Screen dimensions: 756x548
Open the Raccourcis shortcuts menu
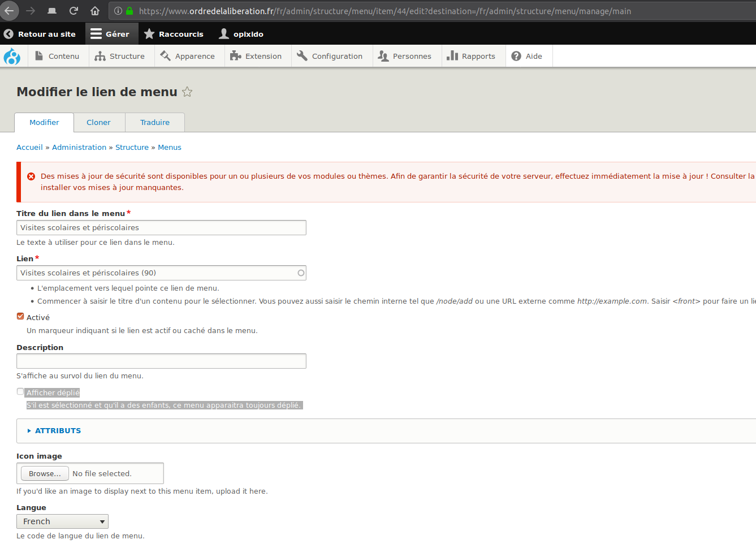[174, 34]
